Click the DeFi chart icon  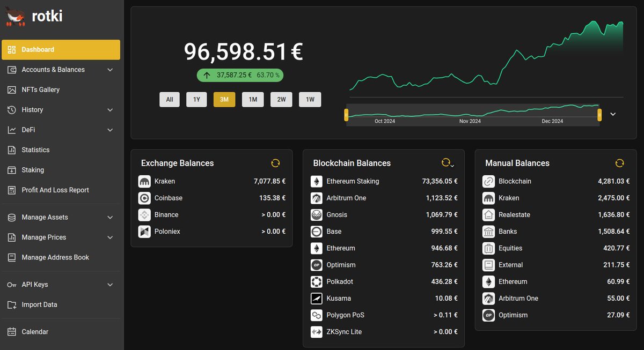coord(12,130)
